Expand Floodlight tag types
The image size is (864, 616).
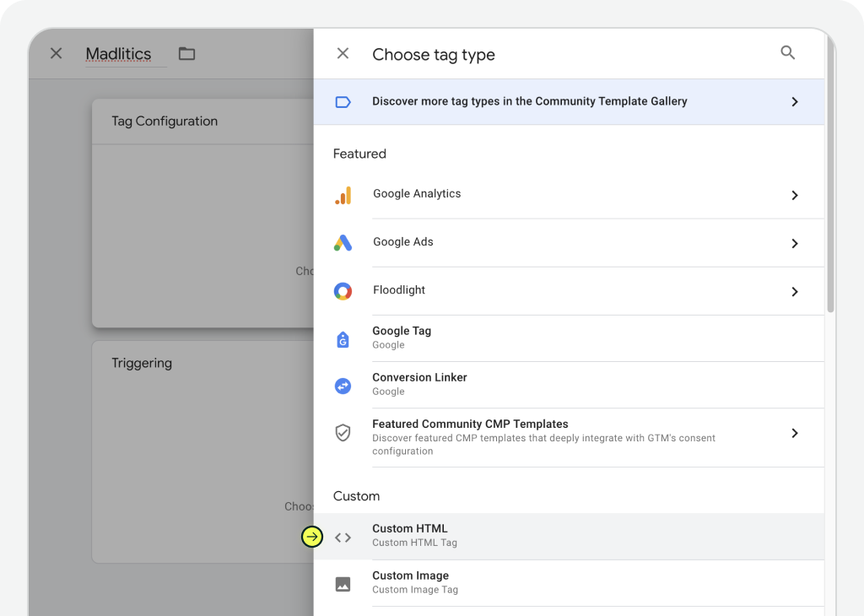point(795,291)
